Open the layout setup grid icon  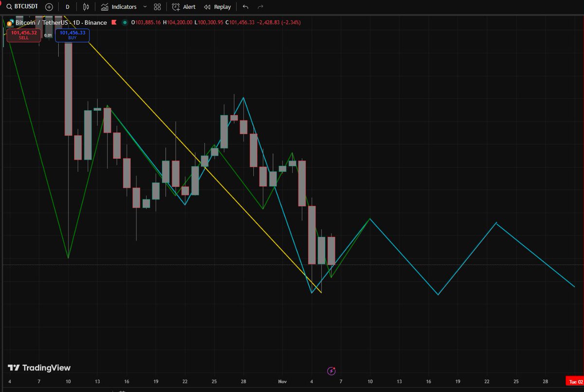pos(157,7)
